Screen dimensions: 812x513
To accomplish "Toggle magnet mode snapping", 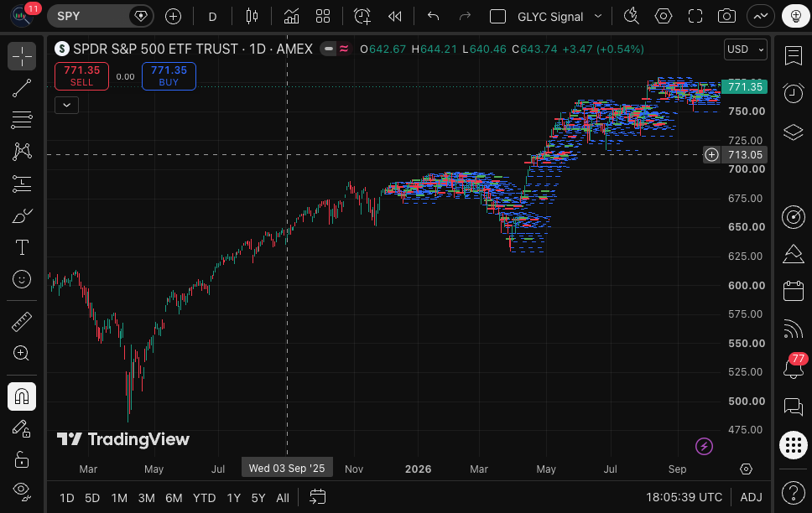I will coord(22,396).
